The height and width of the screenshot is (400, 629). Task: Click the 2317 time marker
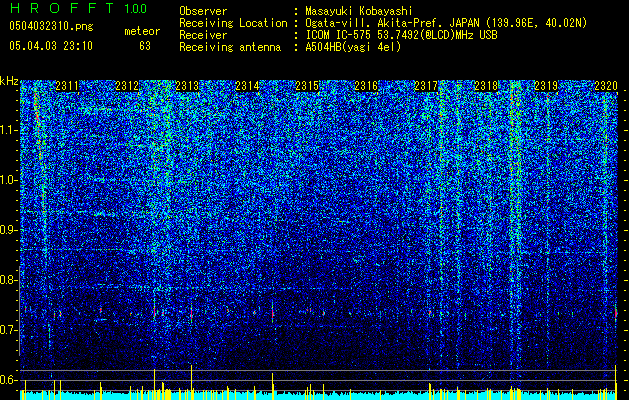click(426, 86)
